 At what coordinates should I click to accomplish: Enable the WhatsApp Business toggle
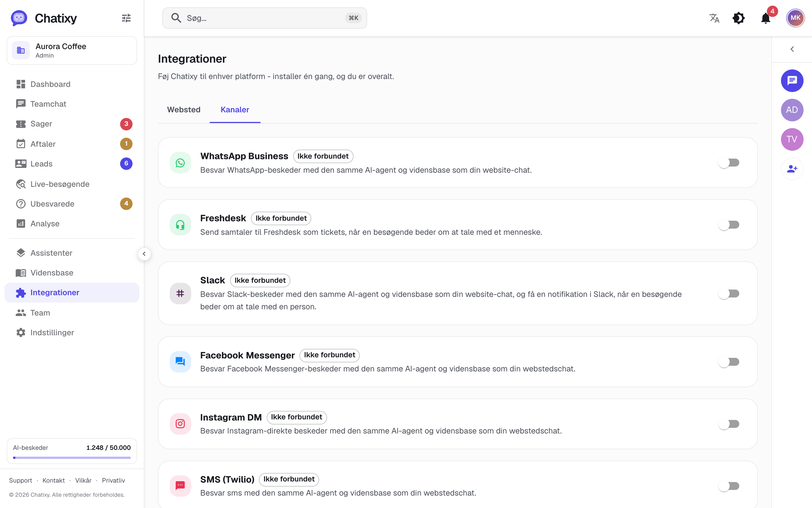pyautogui.click(x=729, y=163)
